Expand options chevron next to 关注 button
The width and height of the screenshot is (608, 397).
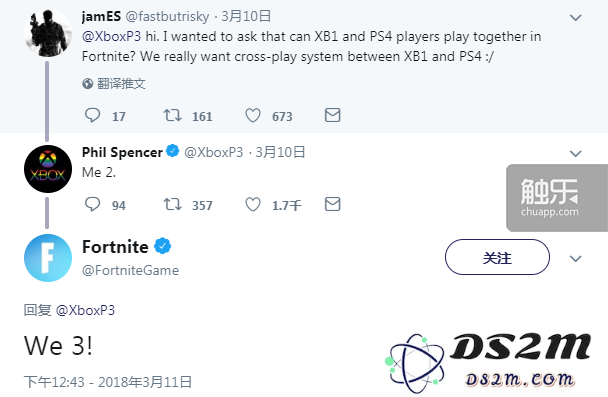click(575, 259)
